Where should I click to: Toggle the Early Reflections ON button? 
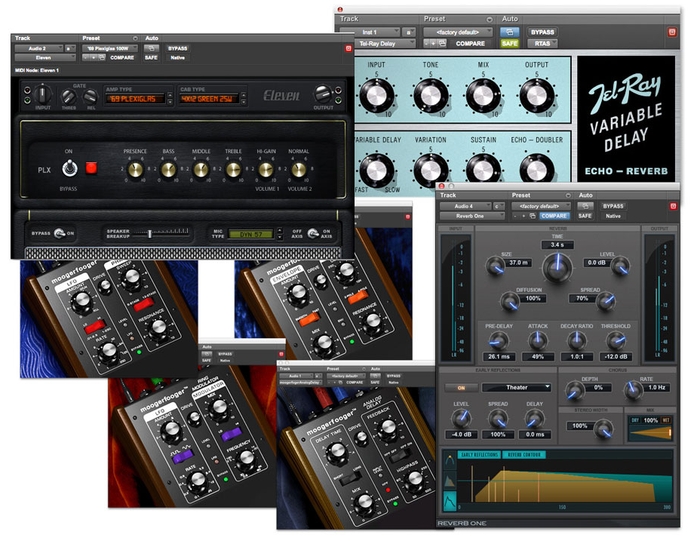tap(461, 387)
